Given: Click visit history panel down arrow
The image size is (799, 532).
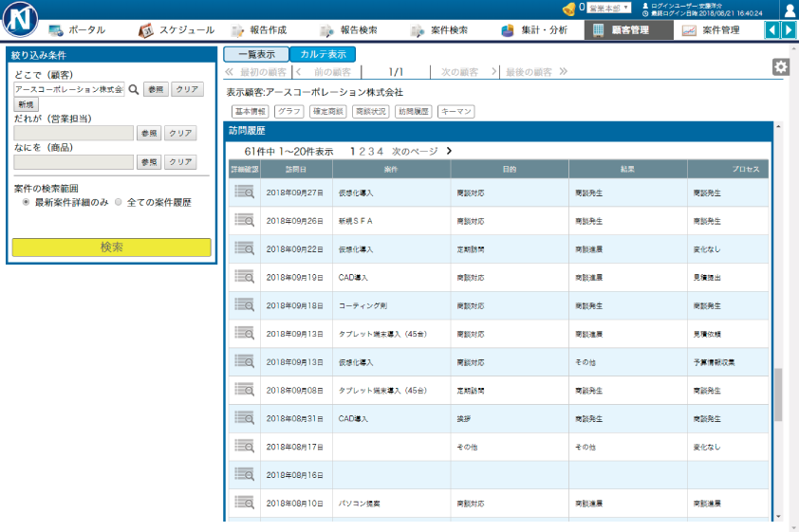Looking at the screenshot, I should (x=778, y=516).
